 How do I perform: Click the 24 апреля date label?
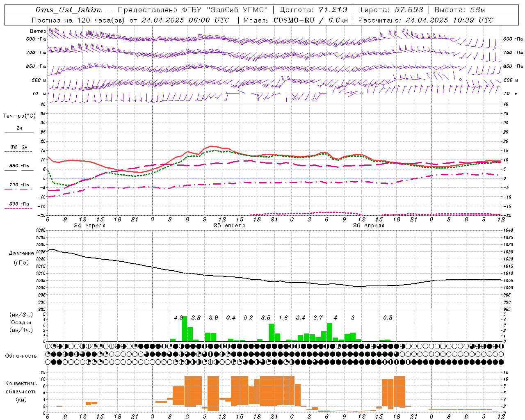89,226
